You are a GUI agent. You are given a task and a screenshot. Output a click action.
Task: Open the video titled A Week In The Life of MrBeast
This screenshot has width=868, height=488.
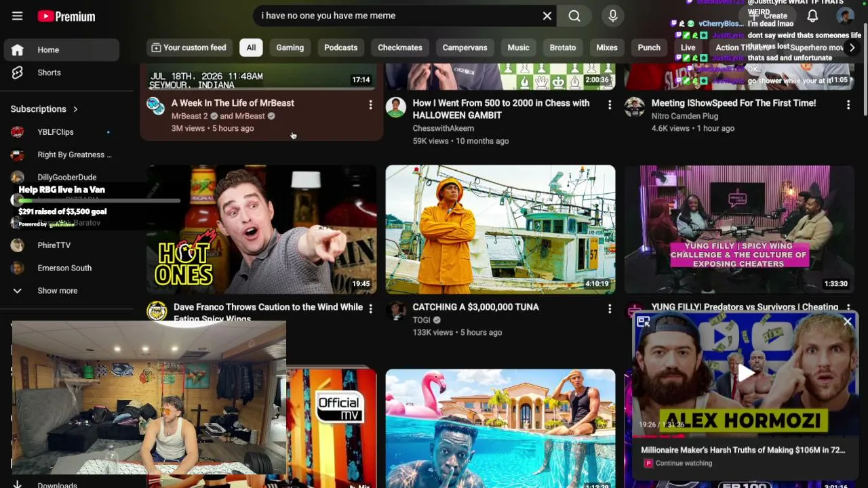[233, 103]
